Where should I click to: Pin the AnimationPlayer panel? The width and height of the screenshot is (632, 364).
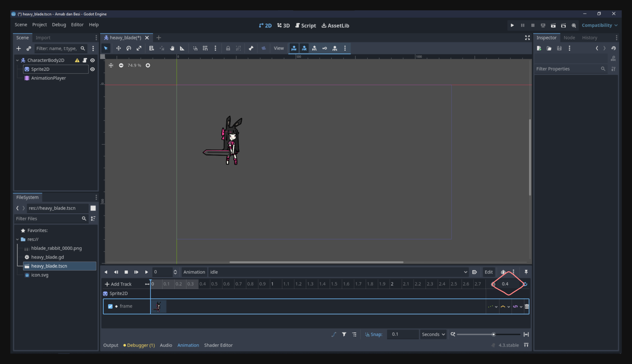[526, 272]
